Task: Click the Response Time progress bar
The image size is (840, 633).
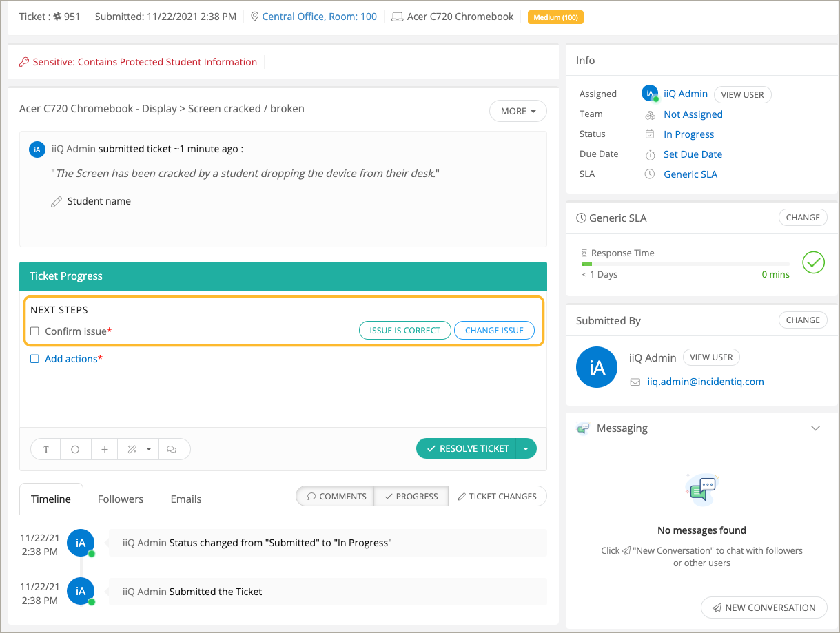Action: pyautogui.click(x=685, y=264)
